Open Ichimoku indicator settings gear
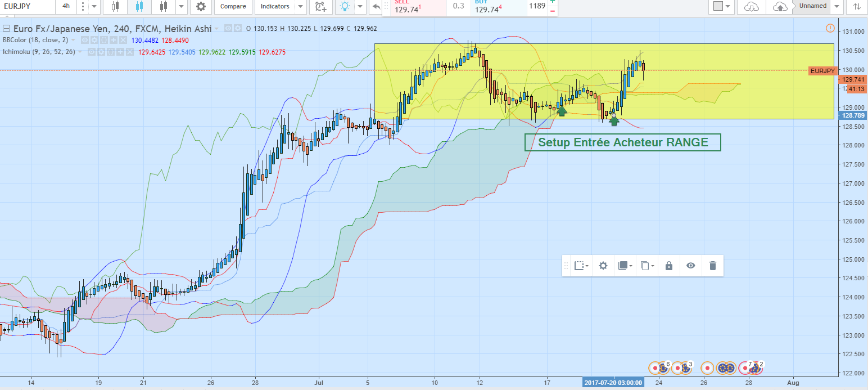Screen dimensions: 868x390 [101, 52]
